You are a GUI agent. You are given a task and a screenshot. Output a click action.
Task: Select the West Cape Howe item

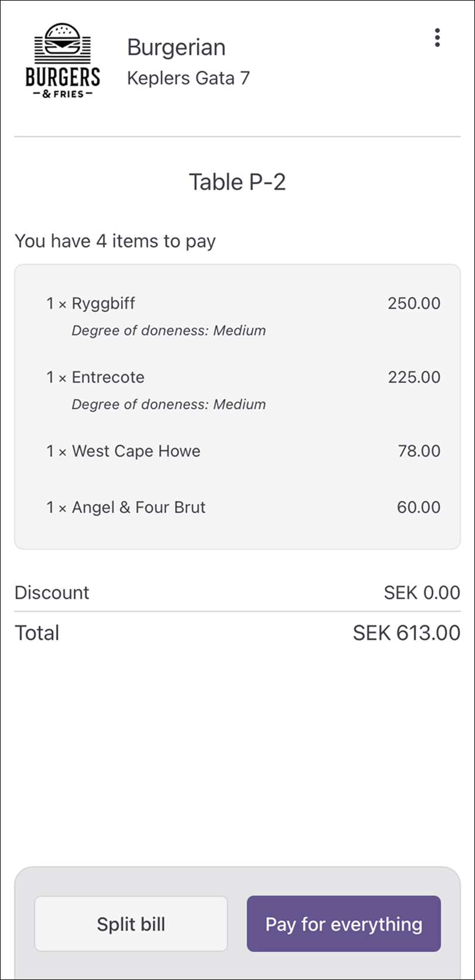(136, 451)
